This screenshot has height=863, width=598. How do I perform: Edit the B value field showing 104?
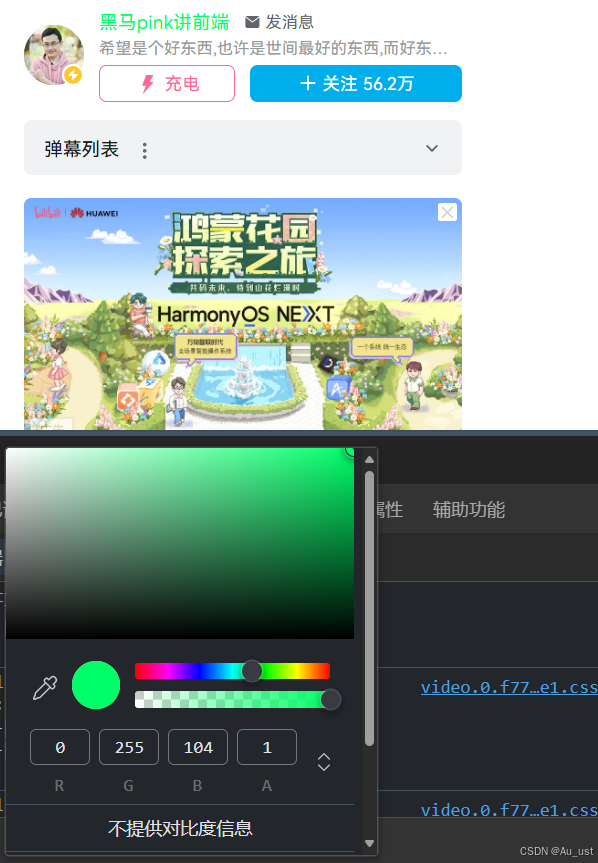click(x=198, y=747)
